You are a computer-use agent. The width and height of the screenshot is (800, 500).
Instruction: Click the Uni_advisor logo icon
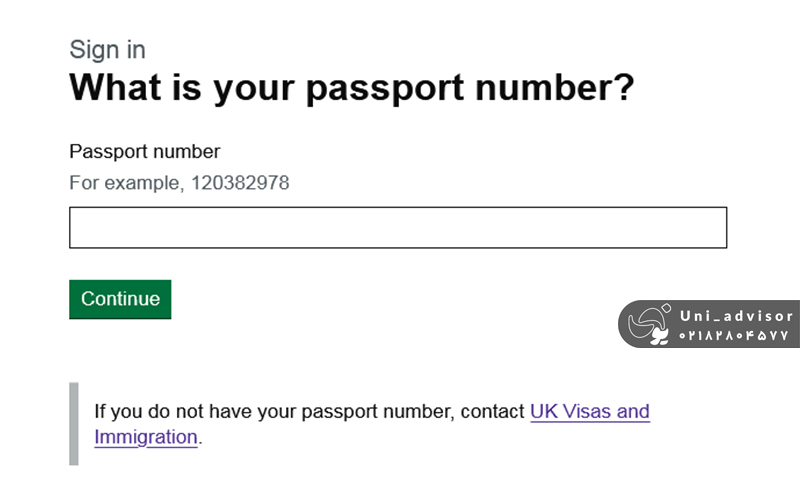pos(650,324)
